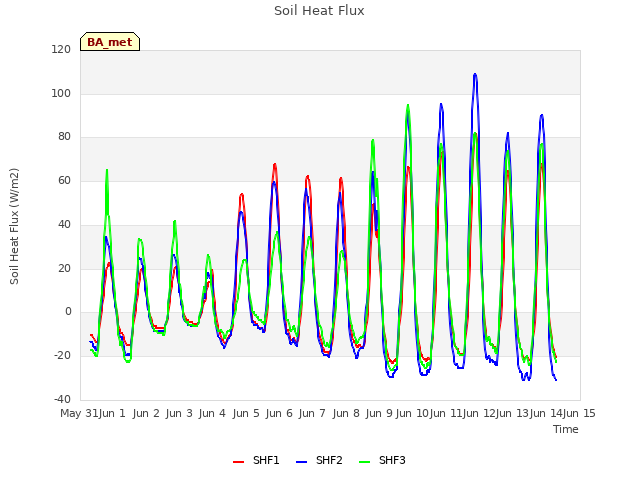Toggle the SHF2 legend entry
The image size is (640, 480).
(x=319, y=460)
